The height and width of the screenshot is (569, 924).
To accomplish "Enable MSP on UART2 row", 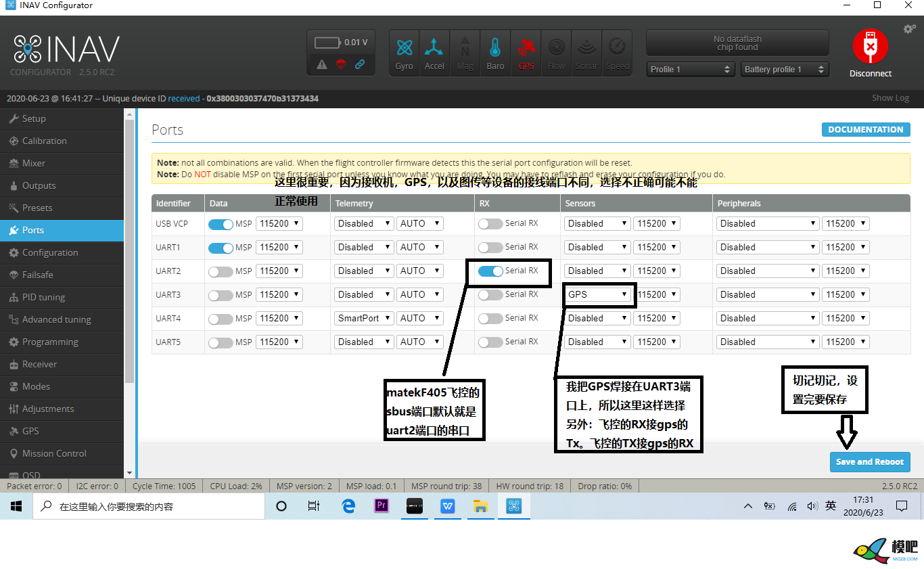I will pyautogui.click(x=221, y=271).
